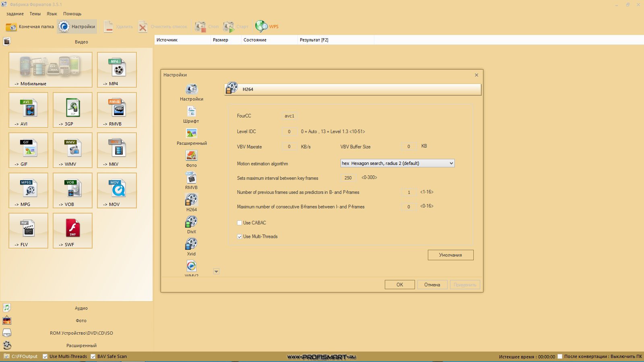Screen dimensions: 644x362
Task: Click the Старт toolbar button
Action: pos(236,27)
